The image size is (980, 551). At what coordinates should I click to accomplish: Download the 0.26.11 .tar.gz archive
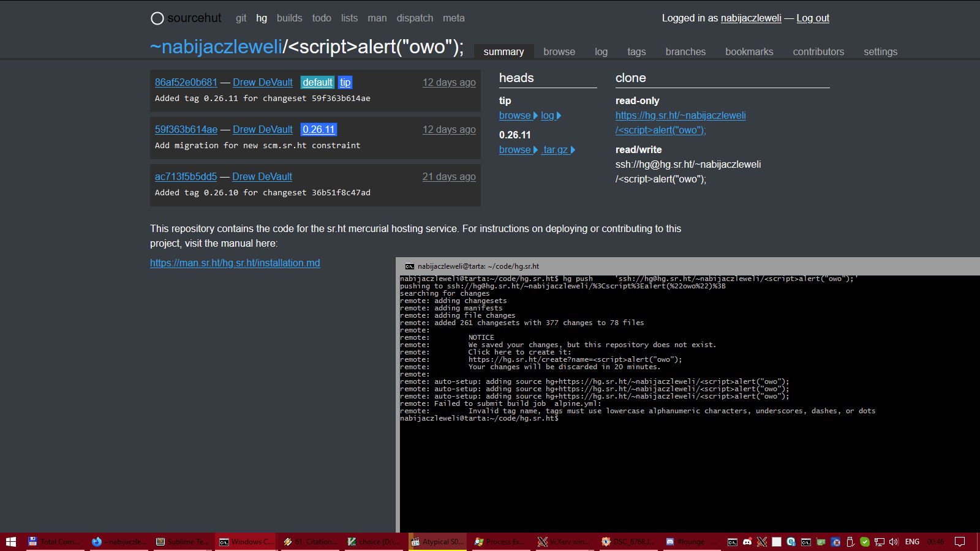click(x=555, y=150)
